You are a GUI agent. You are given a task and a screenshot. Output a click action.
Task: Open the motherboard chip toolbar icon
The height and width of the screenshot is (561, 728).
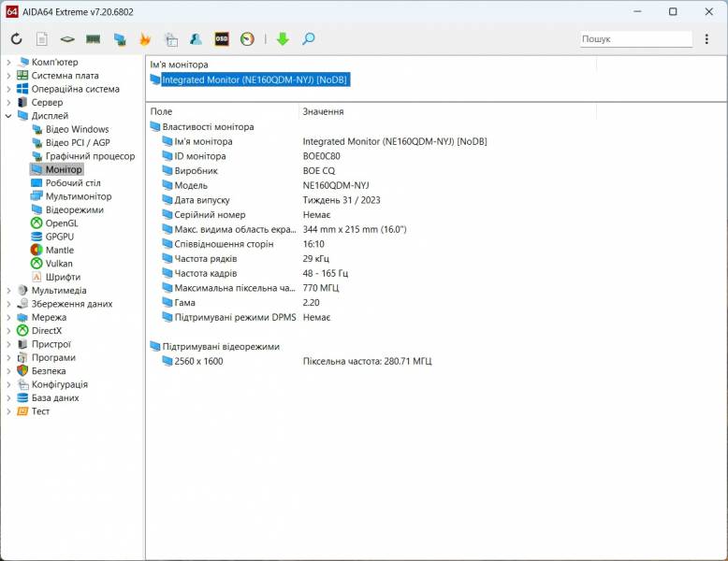(x=67, y=39)
